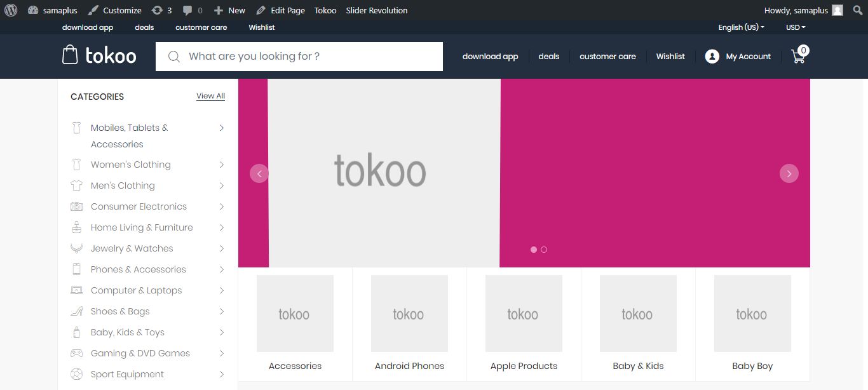The image size is (868, 390).
Task: Click the plus New icon
Action: tap(219, 10)
